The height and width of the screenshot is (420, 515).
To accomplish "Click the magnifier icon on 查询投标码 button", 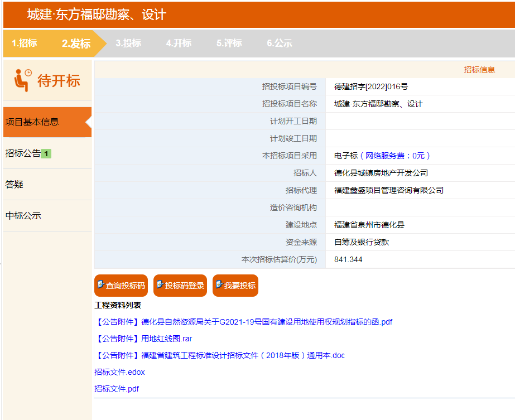I will pos(100,285).
